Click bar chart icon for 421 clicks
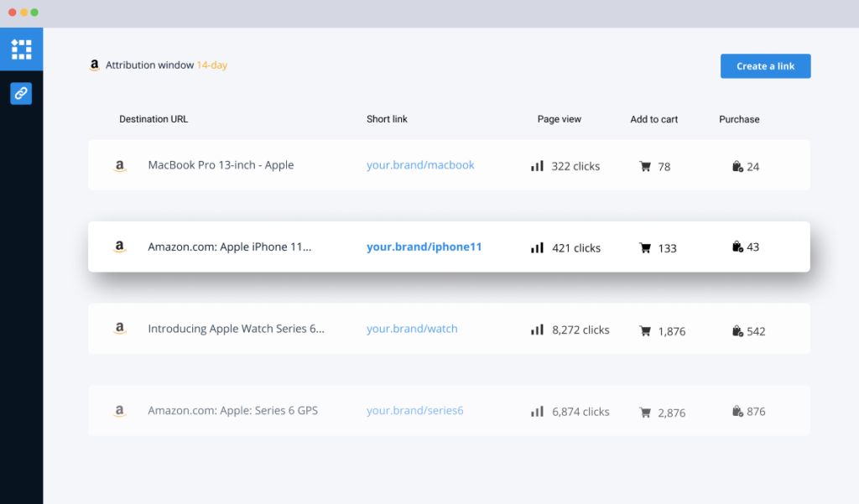Viewport: 859px width, 504px height. coord(537,248)
